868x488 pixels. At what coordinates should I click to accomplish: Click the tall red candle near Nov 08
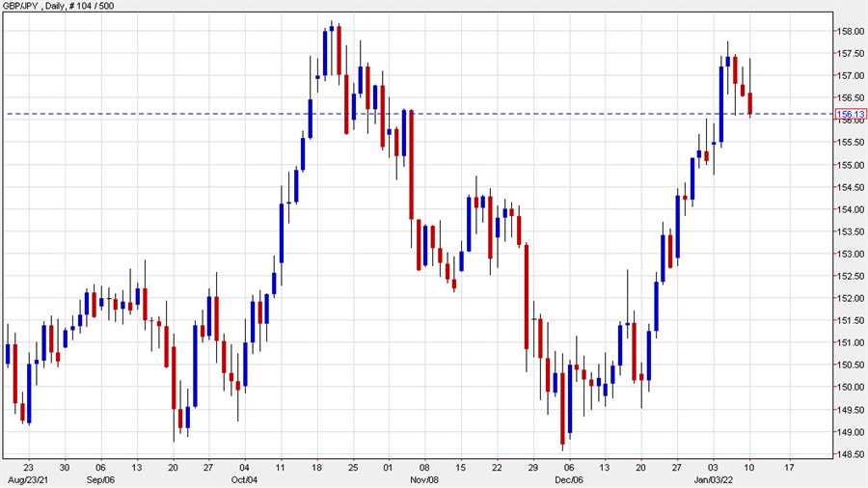(x=411, y=164)
